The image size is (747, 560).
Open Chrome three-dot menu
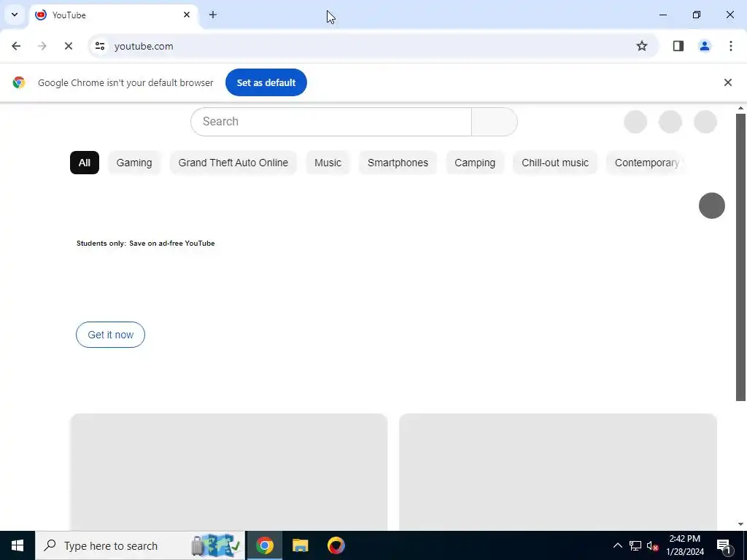pyautogui.click(x=731, y=46)
